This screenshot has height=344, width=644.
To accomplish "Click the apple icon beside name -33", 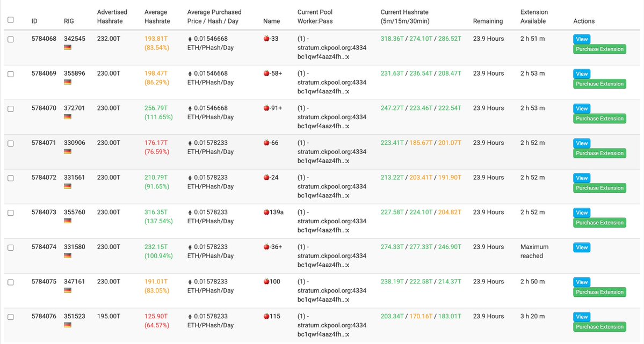I will [266, 39].
